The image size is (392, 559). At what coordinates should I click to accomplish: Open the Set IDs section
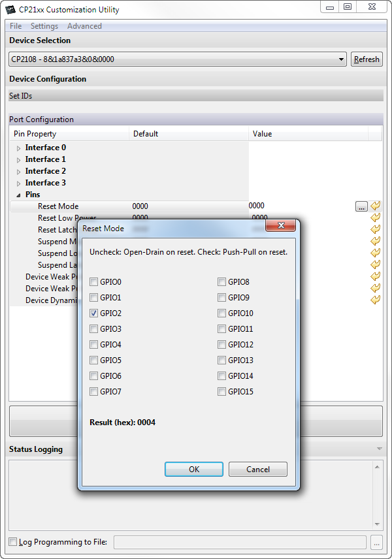(x=196, y=95)
